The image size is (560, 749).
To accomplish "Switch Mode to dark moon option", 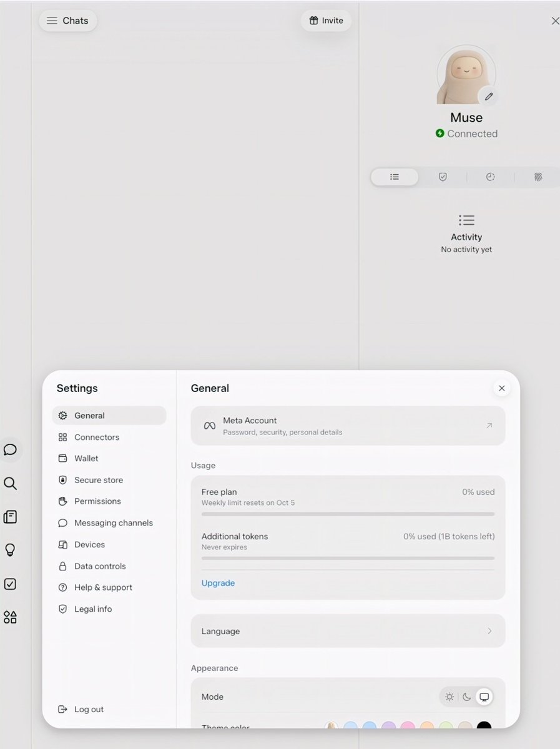I will tap(467, 697).
